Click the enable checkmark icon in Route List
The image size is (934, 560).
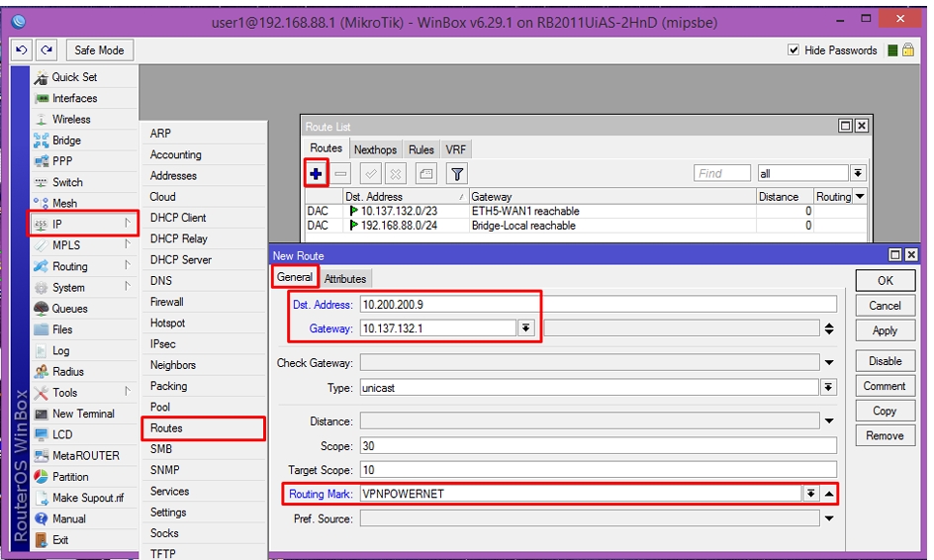pos(370,174)
